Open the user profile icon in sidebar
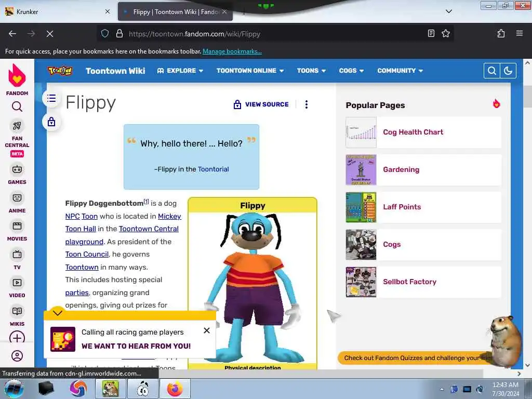 17,355
